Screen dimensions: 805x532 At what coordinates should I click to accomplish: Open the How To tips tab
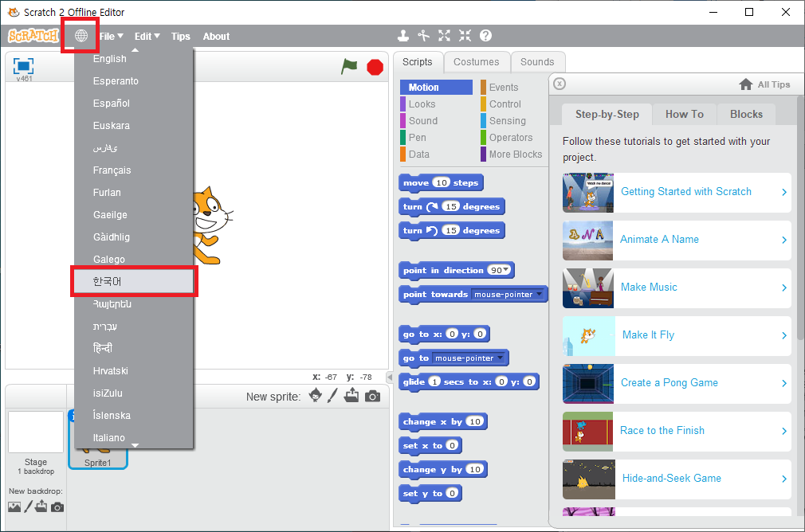tap(684, 114)
